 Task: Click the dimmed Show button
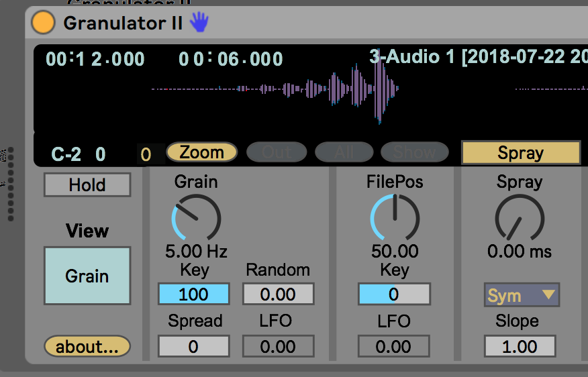(x=415, y=152)
